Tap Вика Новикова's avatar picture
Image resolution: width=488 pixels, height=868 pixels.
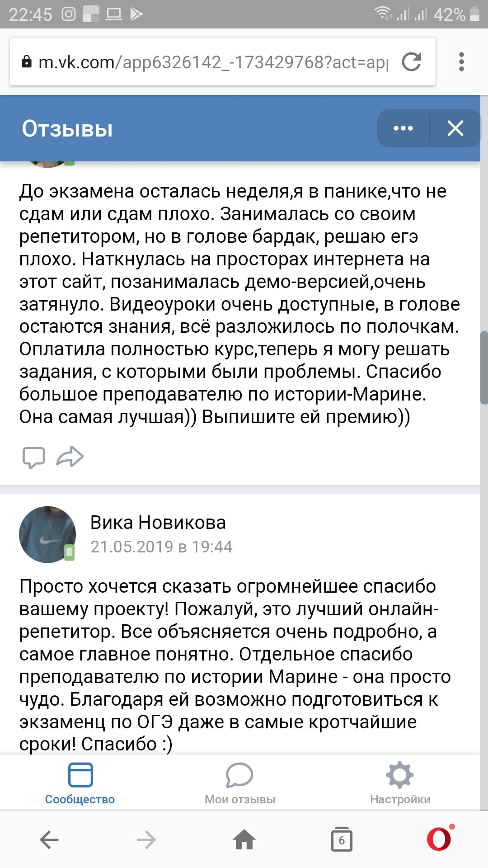pos(47,534)
